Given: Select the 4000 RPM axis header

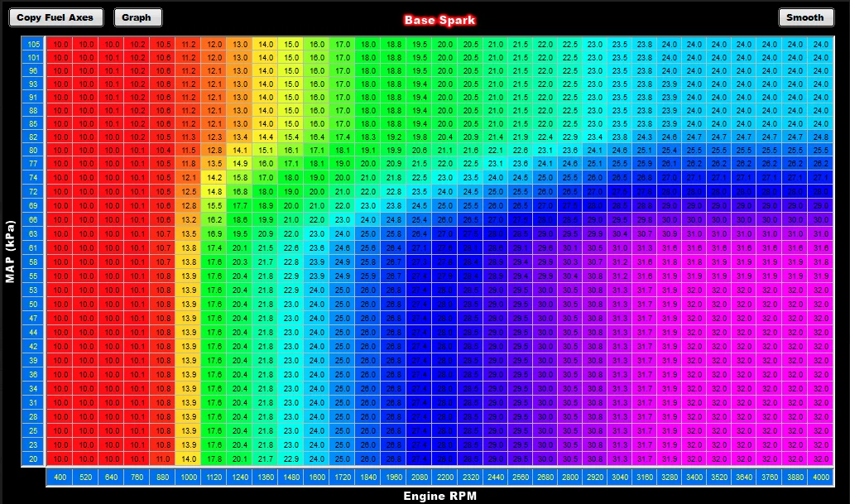Looking at the screenshot, I should [x=821, y=477].
